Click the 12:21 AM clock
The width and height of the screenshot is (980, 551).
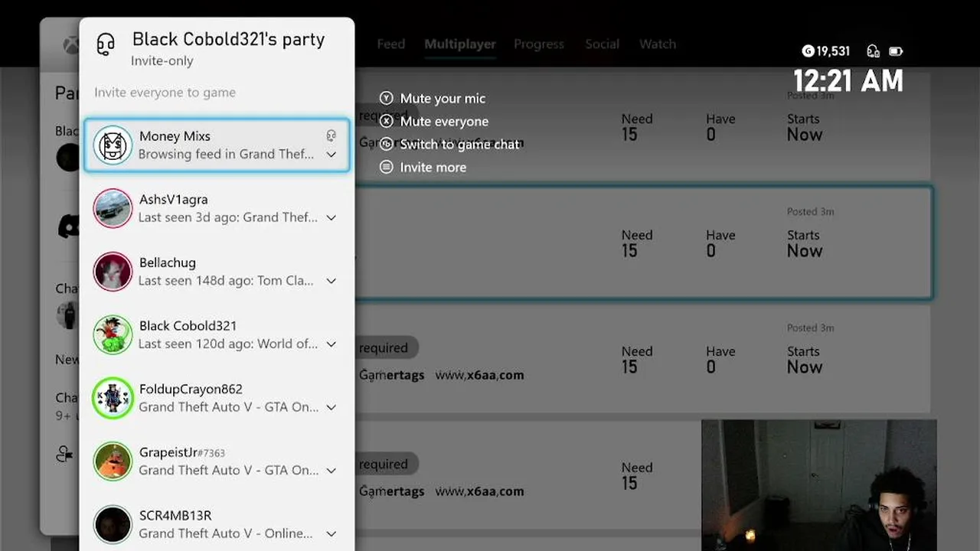848,81
